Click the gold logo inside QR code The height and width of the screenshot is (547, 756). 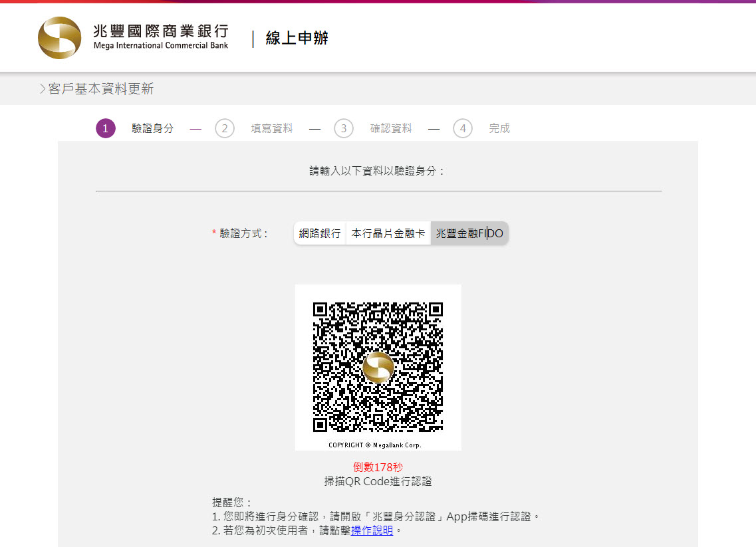[378, 368]
